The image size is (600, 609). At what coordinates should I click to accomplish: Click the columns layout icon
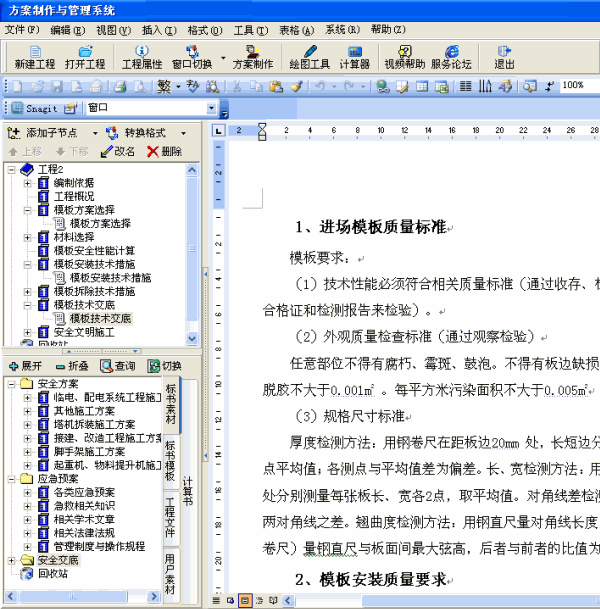(x=465, y=86)
